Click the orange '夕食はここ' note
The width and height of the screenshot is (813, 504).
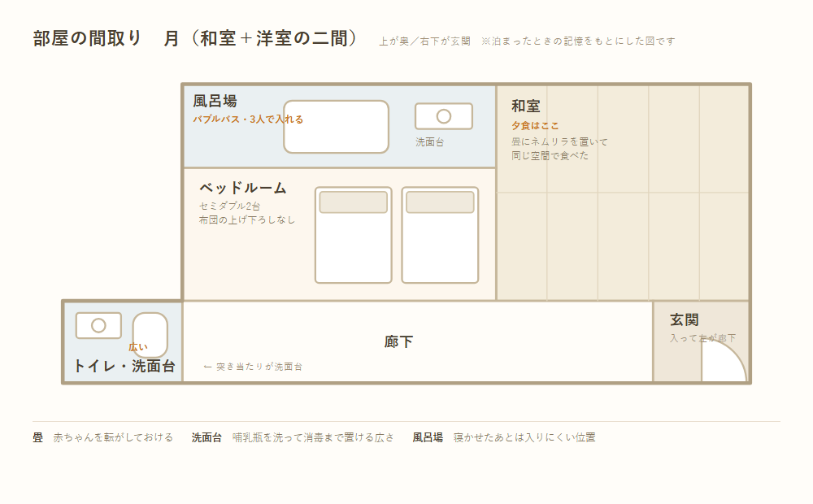coord(535,125)
